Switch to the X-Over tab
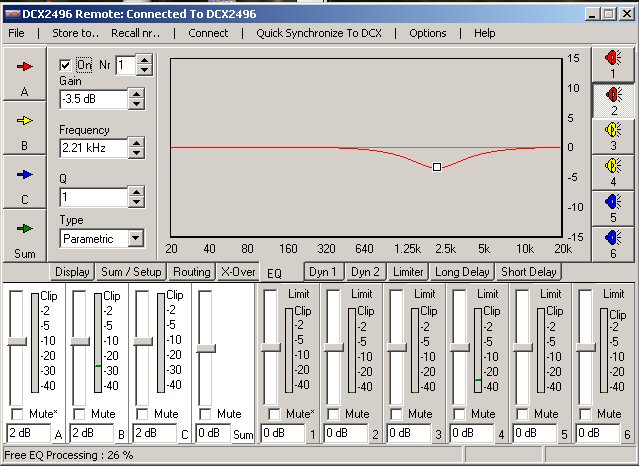This screenshot has height=466, width=639. [x=238, y=272]
